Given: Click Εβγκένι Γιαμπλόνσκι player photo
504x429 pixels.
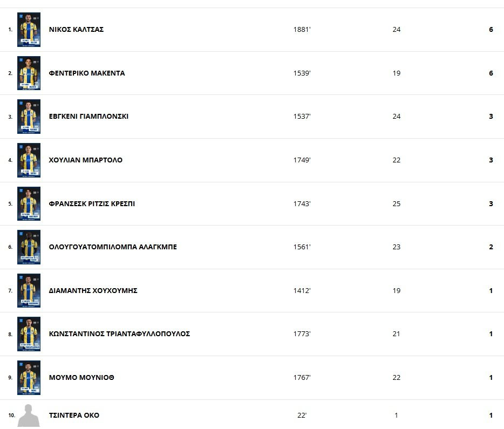Looking at the screenshot, I should click(29, 117).
